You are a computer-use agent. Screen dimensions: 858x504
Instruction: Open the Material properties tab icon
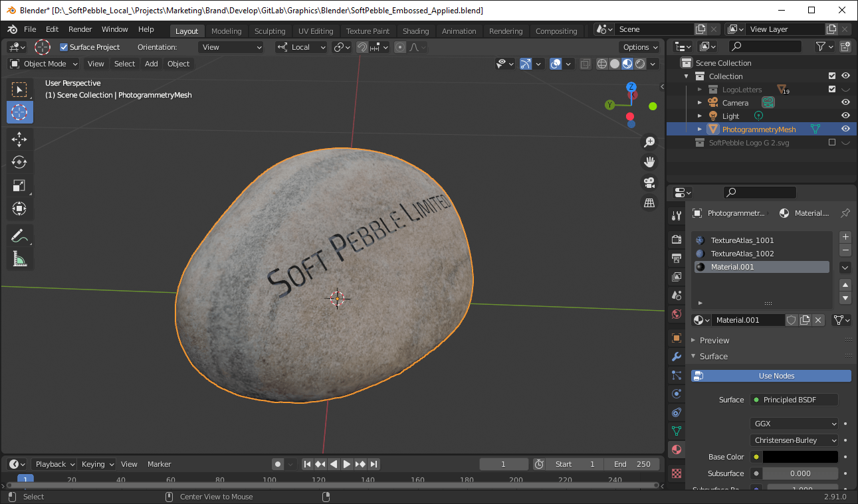pyautogui.click(x=677, y=450)
